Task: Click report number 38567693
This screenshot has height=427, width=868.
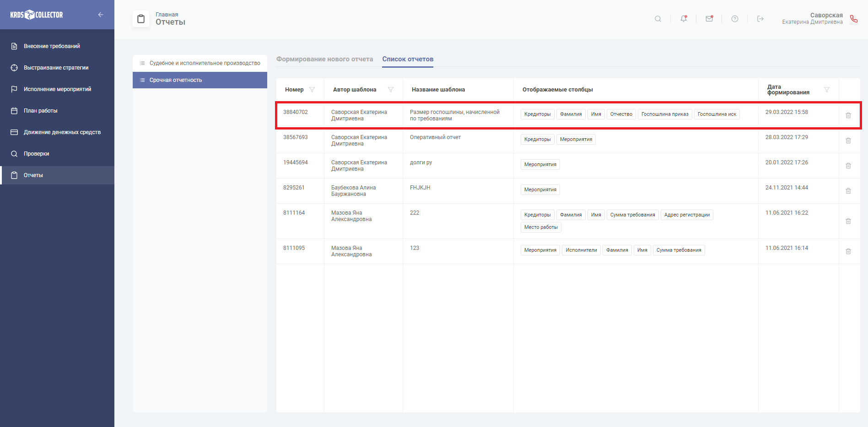Action: tap(296, 137)
